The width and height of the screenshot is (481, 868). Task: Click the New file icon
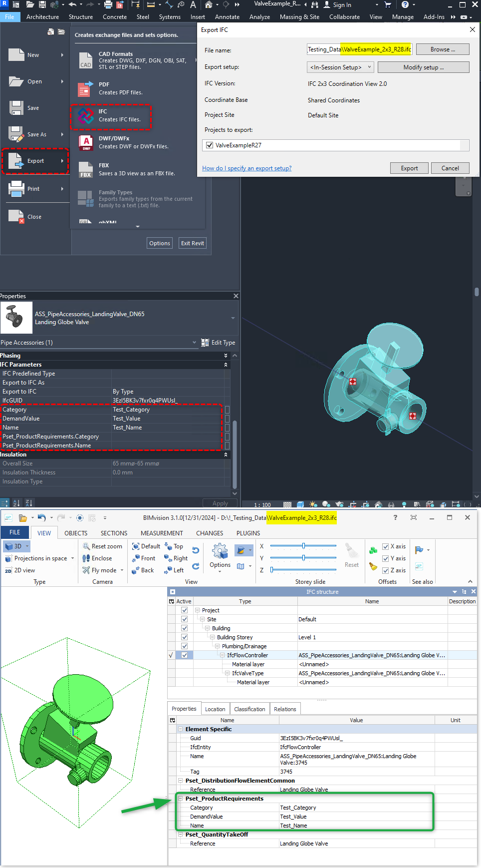click(16, 55)
